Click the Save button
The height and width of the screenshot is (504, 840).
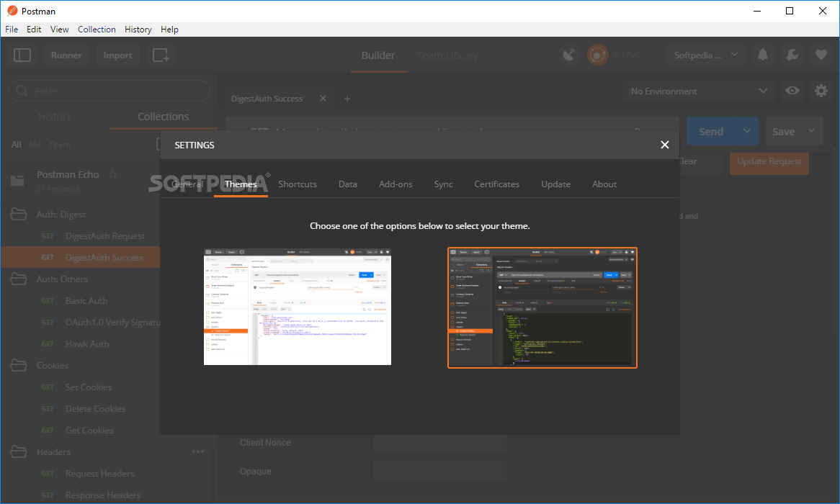click(x=783, y=131)
